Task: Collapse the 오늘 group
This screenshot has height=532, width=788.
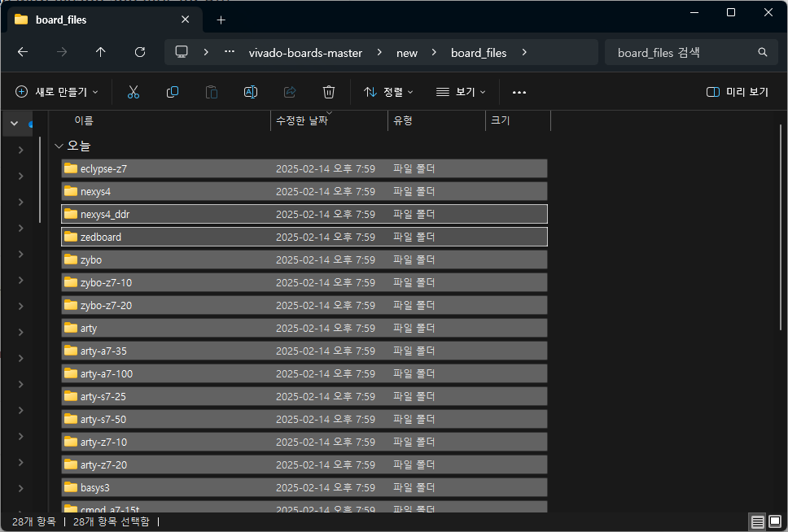Action: [59, 146]
